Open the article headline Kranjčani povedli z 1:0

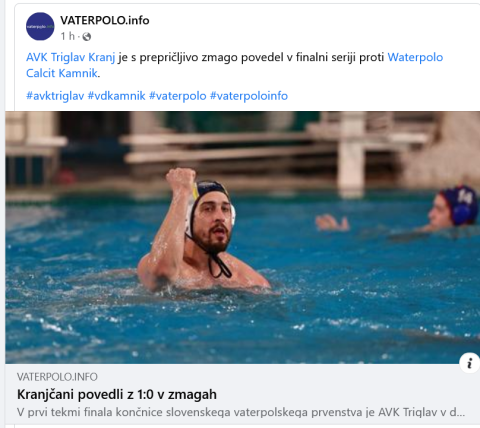click(117, 394)
